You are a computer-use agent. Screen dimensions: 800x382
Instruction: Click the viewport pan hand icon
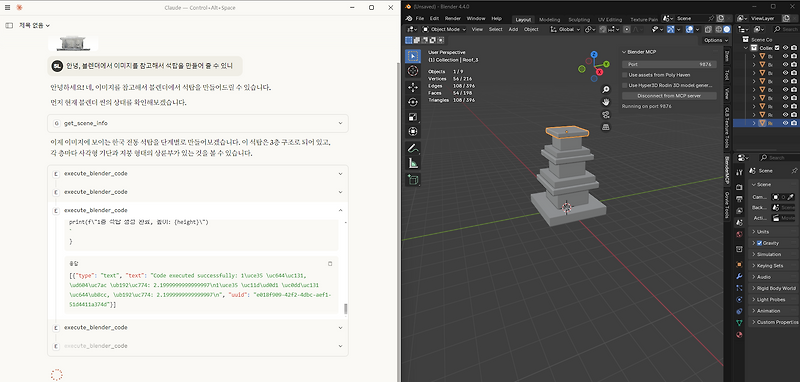pyautogui.click(x=606, y=101)
